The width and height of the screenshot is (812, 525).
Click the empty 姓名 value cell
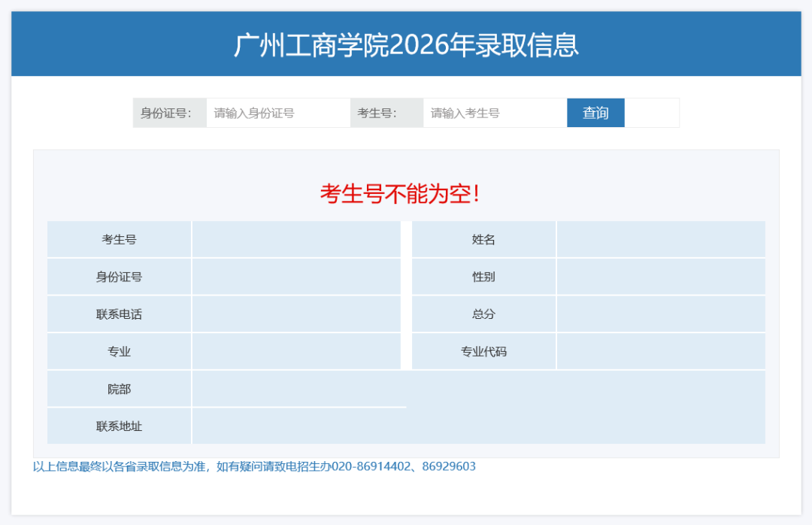pyautogui.click(x=662, y=239)
